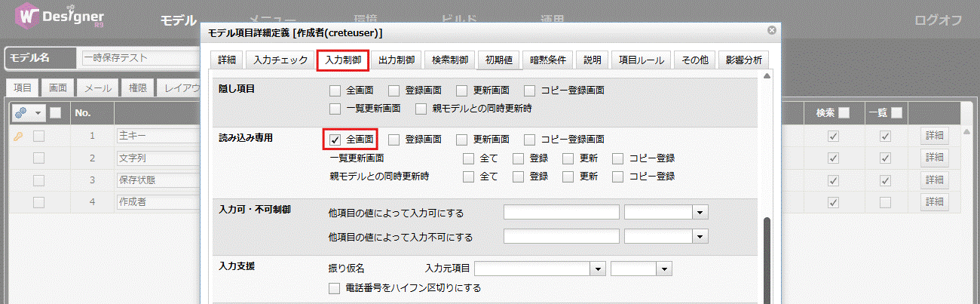Check 更新 in 一覧更新画面 read-only row
980x304 pixels.
tap(568, 158)
